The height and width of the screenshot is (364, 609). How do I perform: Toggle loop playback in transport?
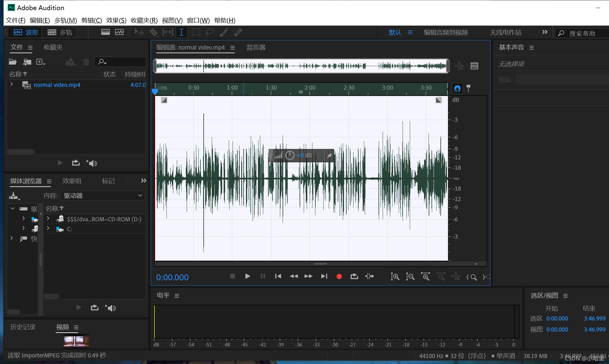tap(354, 276)
